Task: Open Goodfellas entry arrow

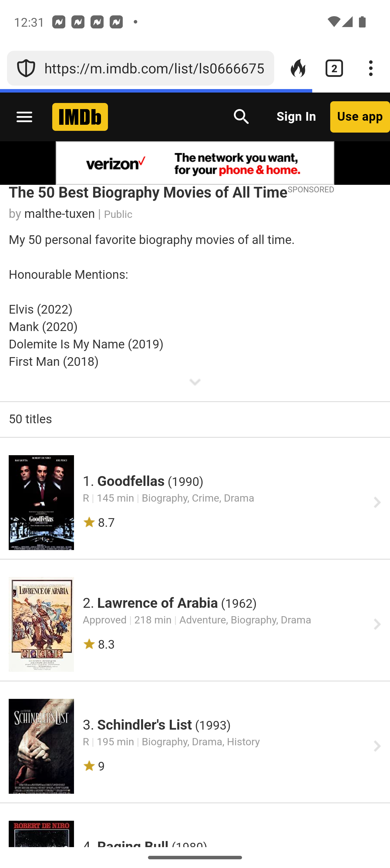Action: (x=377, y=502)
